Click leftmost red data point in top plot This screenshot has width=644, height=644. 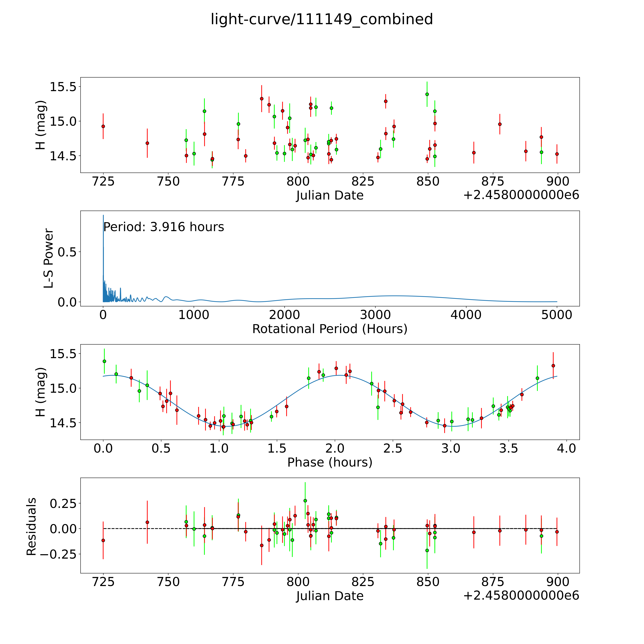(x=103, y=126)
